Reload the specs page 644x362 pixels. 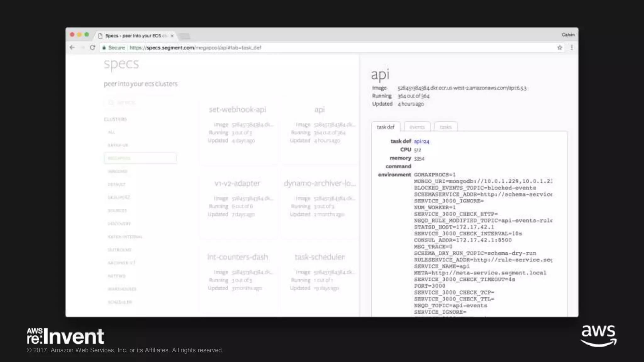point(92,47)
